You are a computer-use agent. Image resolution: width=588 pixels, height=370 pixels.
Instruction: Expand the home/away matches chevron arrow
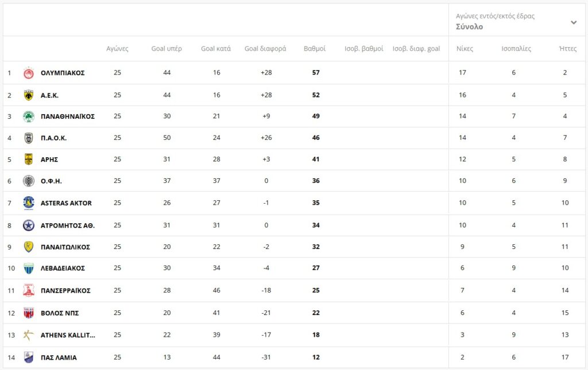tap(573, 22)
